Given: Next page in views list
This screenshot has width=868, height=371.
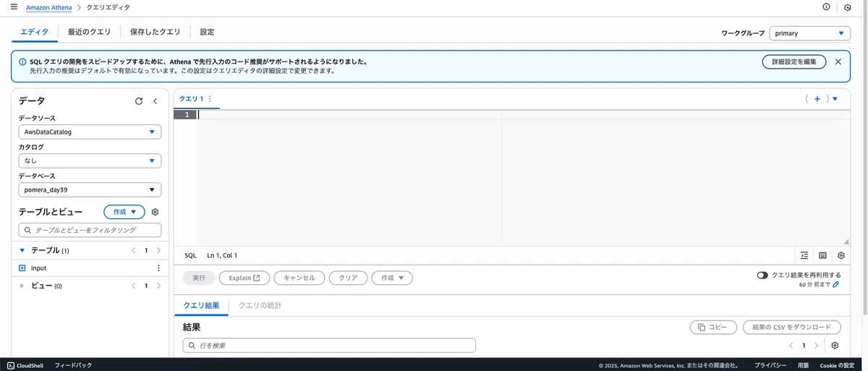Looking at the screenshot, I should [158, 286].
